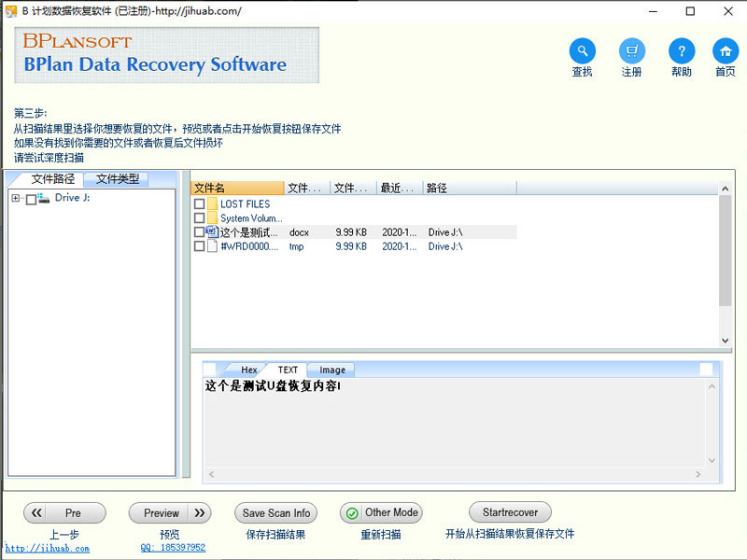Click preview pane scroll down arrow
This screenshot has height=560, width=747.
tap(712, 460)
